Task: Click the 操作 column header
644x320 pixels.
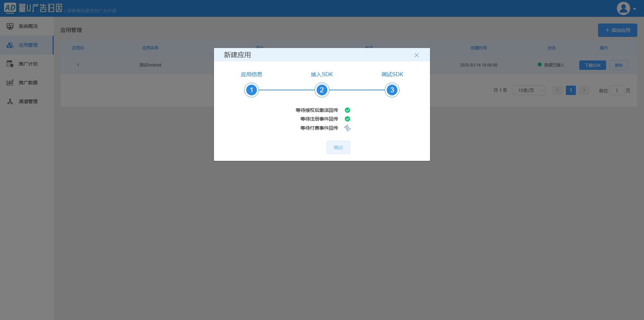Action: pyautogui.click(x=604, y=48)
